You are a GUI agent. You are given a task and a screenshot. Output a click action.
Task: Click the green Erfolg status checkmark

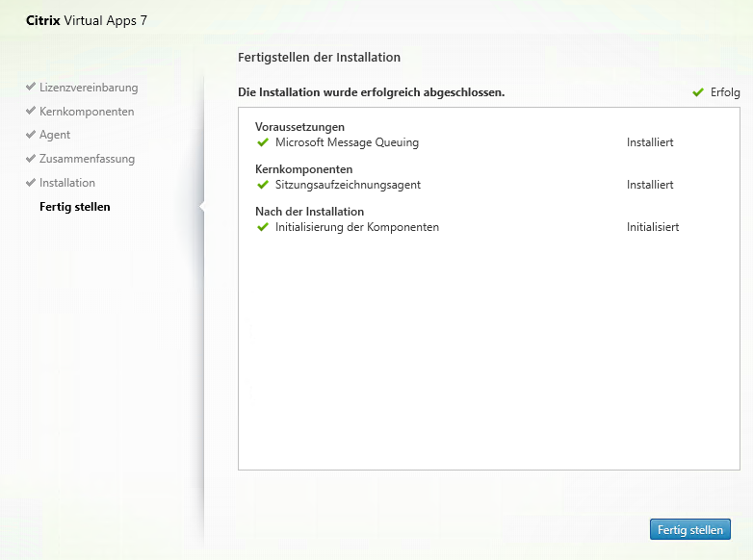tap(698, 92)
